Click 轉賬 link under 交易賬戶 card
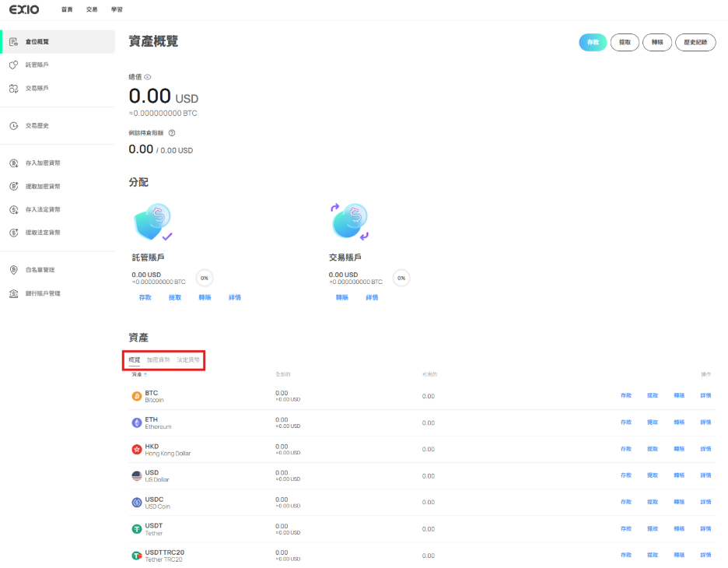This screenshot has width=728, height=568. [x=342, y=297]
